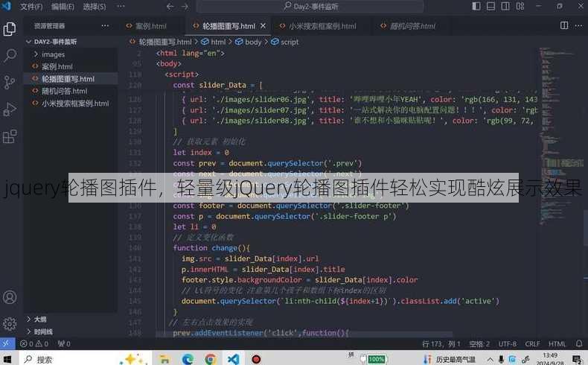This screenshot has height=365, width=588.
Task: Click the remote window status icon
Action: (7, 343)
